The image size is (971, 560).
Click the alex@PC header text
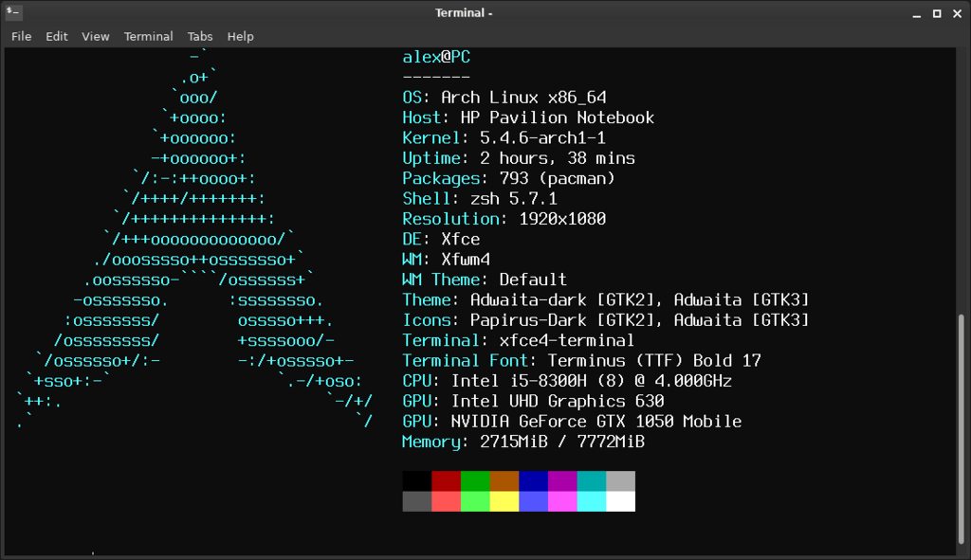point(436,57)
